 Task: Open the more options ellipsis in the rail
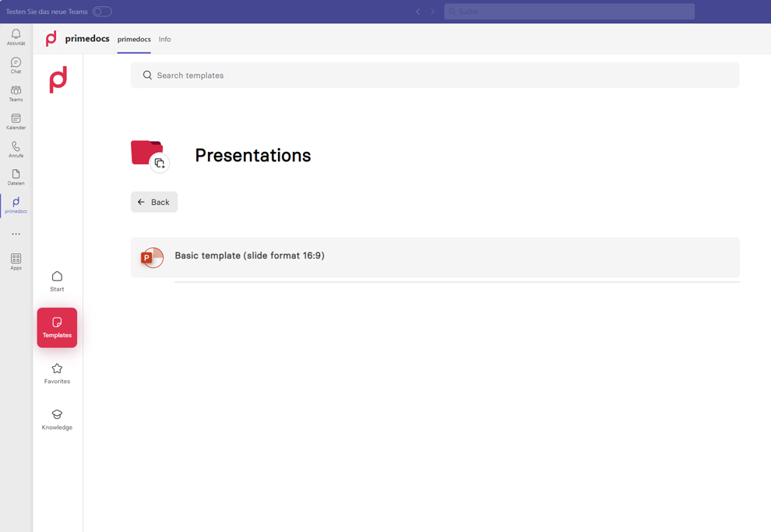[x=16, y=233]
